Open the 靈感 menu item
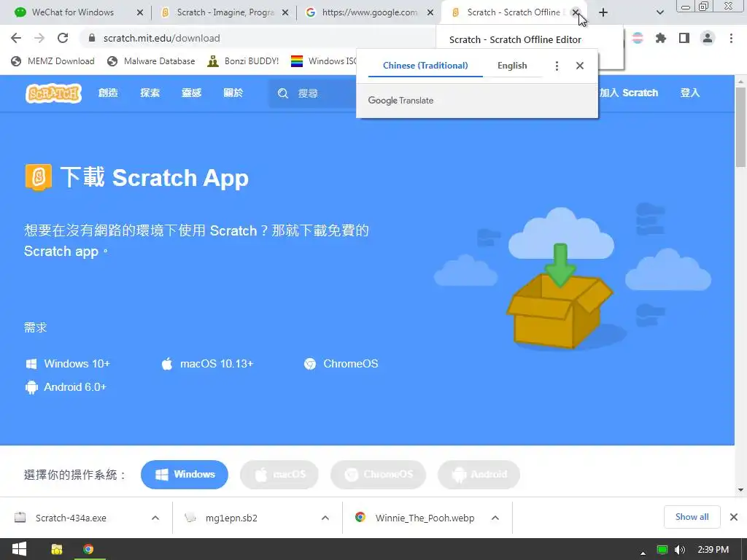The height and width of the screenshot is (560, 747). pos(192,93)
